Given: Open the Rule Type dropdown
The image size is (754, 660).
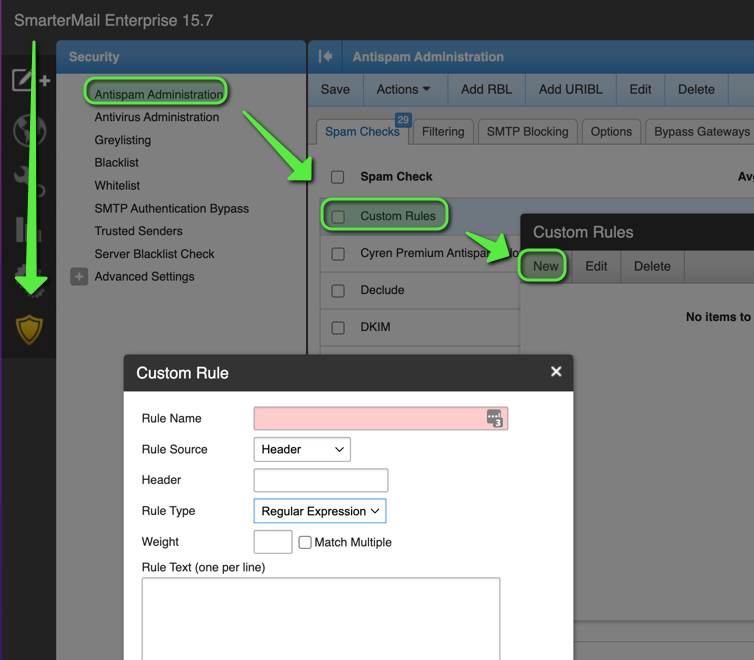Looking at the screenshot, I should tap(320, 511).
